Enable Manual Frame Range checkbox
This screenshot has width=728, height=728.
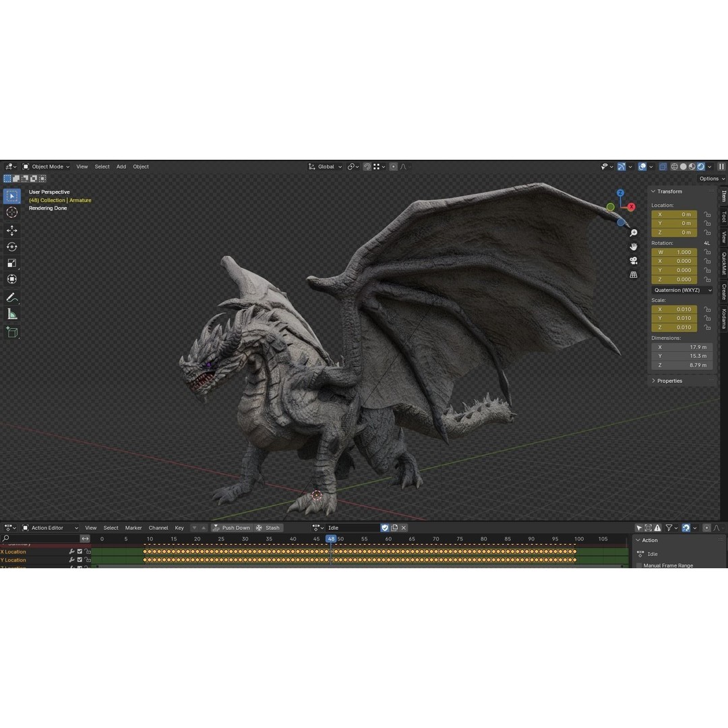tap(639, 566)
